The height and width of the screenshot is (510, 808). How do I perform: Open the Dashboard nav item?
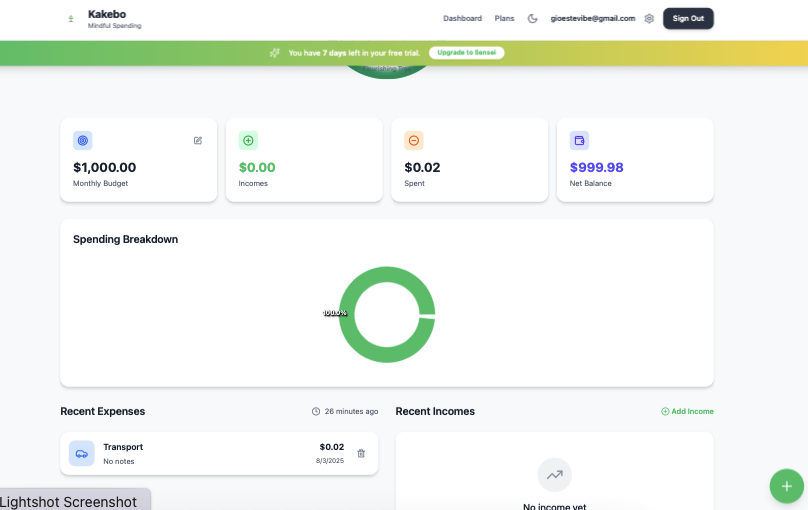coord(462,18)
